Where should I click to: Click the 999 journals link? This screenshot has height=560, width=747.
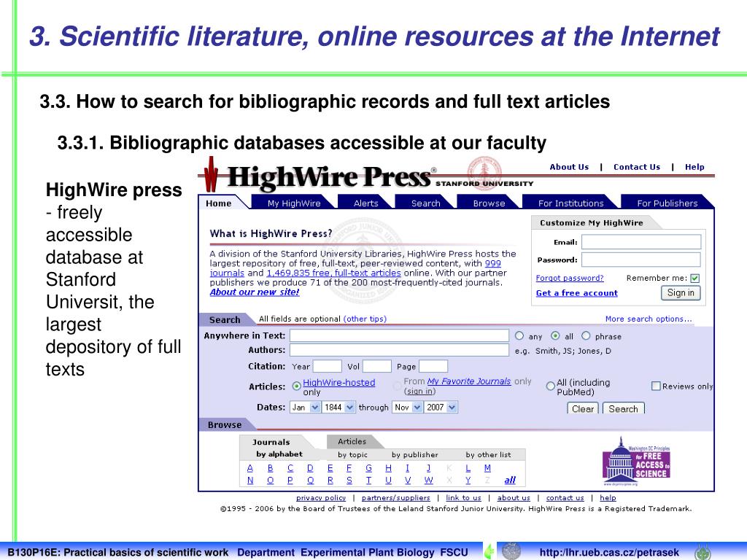(492, 263)
